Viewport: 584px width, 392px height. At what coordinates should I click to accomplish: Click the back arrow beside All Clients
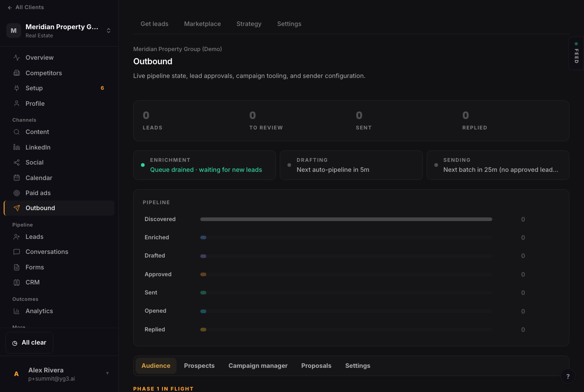[10, 7]
